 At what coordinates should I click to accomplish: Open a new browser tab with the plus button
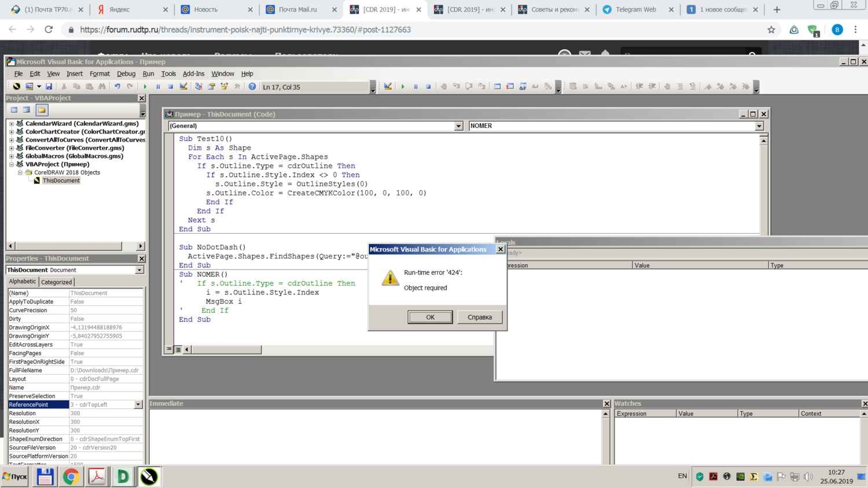point(777,9)
